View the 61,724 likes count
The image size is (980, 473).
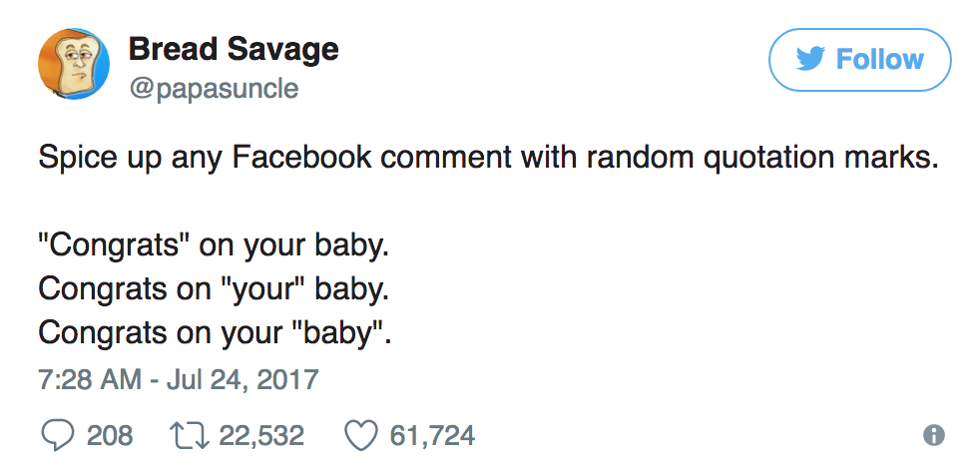(x=432, y=435)
